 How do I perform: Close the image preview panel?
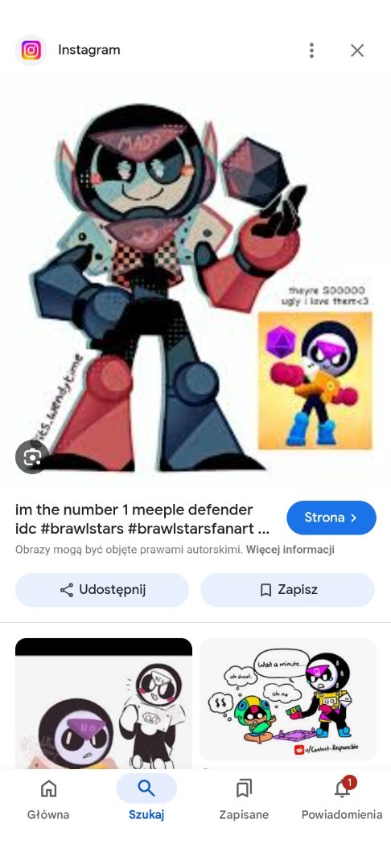point(357,51)
